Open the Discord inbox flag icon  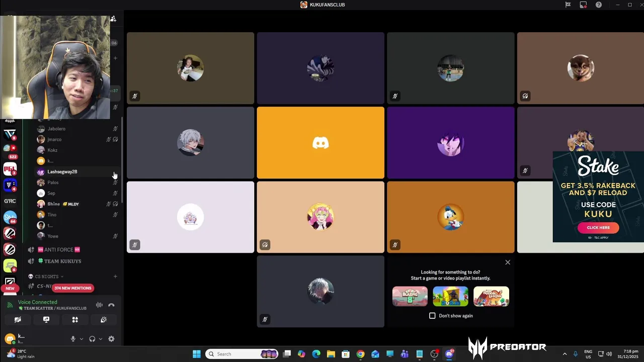pos(568,5)
